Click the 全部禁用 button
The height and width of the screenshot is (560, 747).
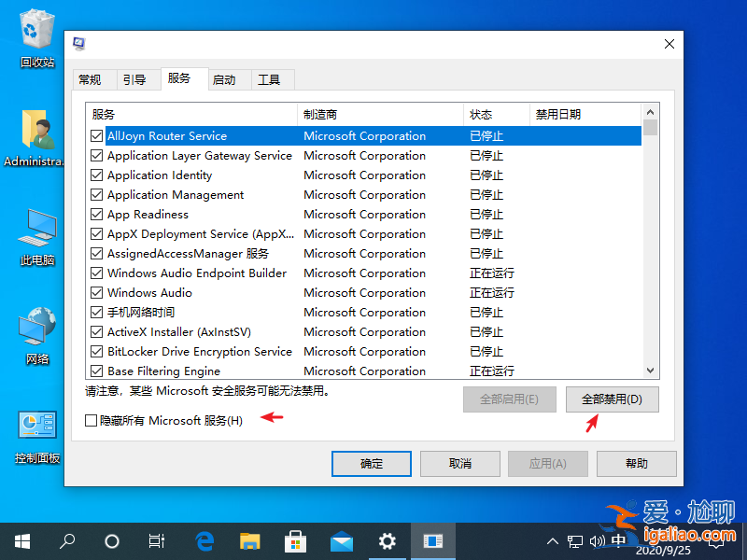point(613,399)
